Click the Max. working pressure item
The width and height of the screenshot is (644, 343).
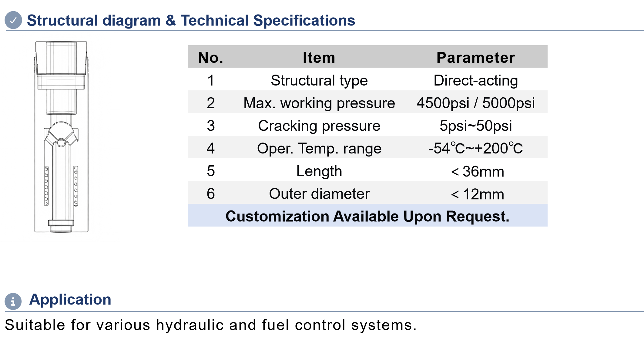(x=319, y=103)
